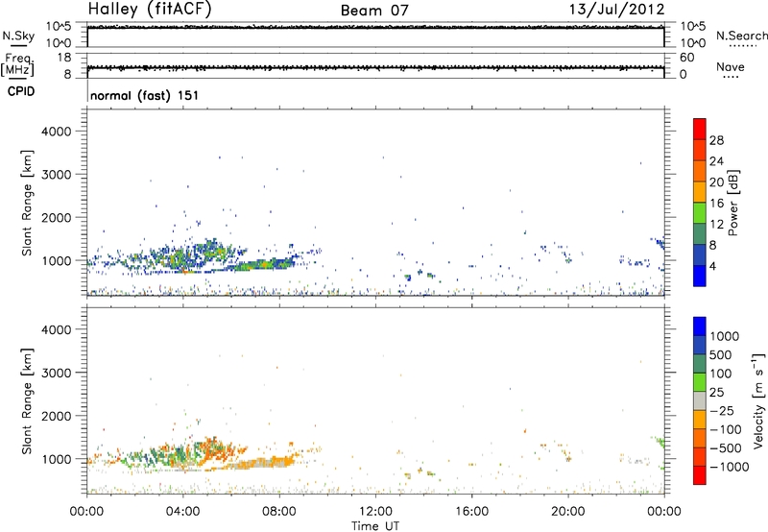Click the 'Halley (fitACF)' plot title
The height and width of the screenshot is (532, 768).
click(x=150, y=10)
